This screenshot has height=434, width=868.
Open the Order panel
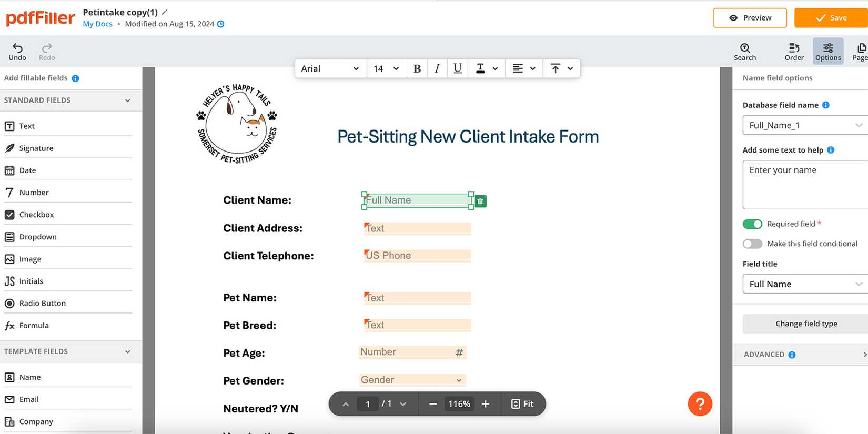pos(794,51)
